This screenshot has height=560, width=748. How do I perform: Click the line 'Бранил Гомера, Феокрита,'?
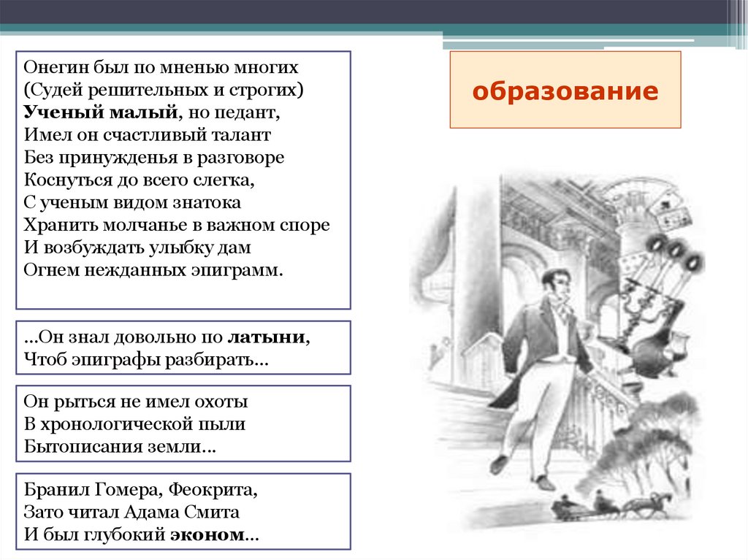click(x=141, y=489)
